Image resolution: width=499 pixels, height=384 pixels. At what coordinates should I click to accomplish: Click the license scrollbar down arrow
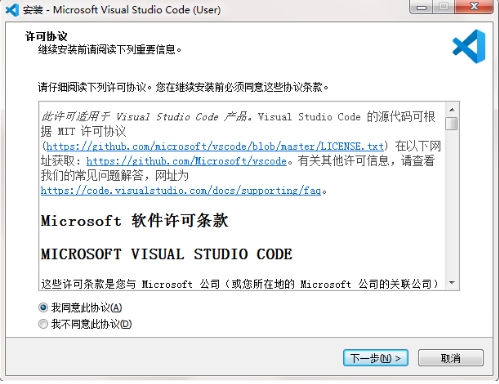pos(452,283)
